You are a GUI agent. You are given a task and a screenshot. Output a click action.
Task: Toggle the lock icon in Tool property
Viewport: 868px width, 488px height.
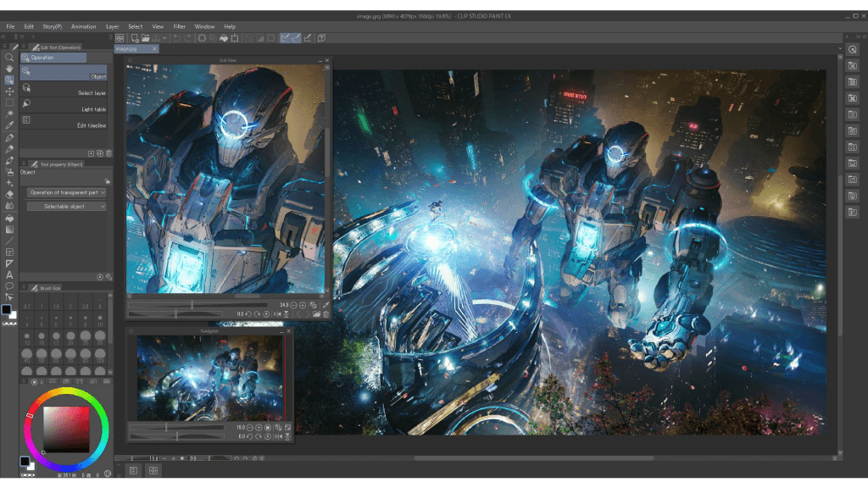(107, 181)
